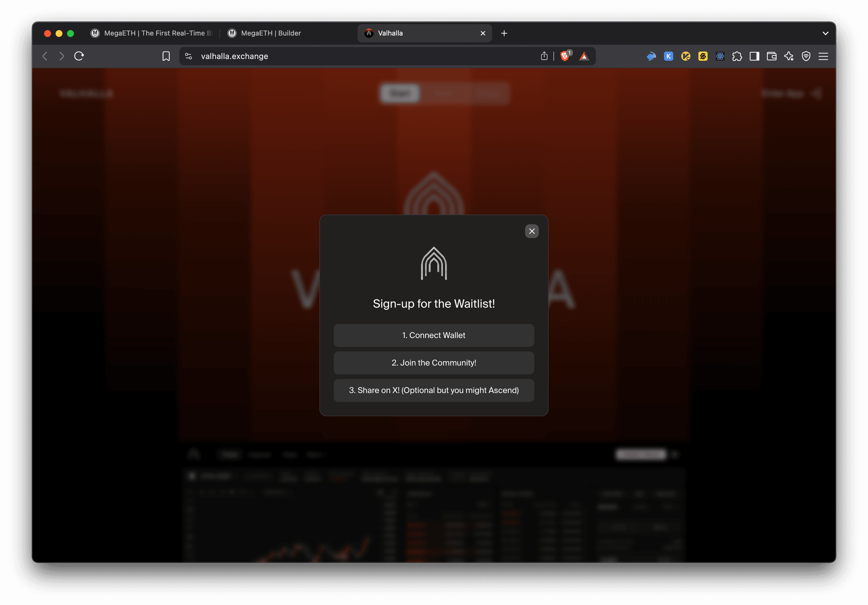Click the 1. Connect Wallet button

pyautogui.click(x=434, y=335)
